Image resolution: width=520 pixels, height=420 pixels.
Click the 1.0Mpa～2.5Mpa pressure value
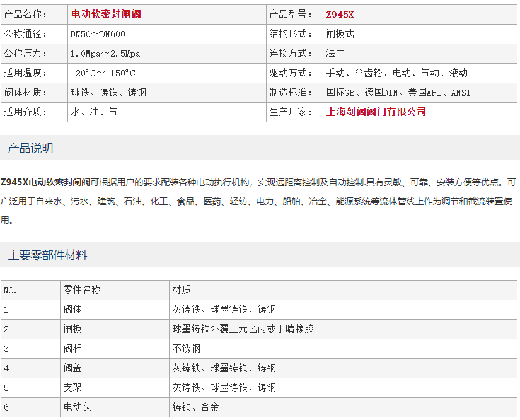click(105, 54)
